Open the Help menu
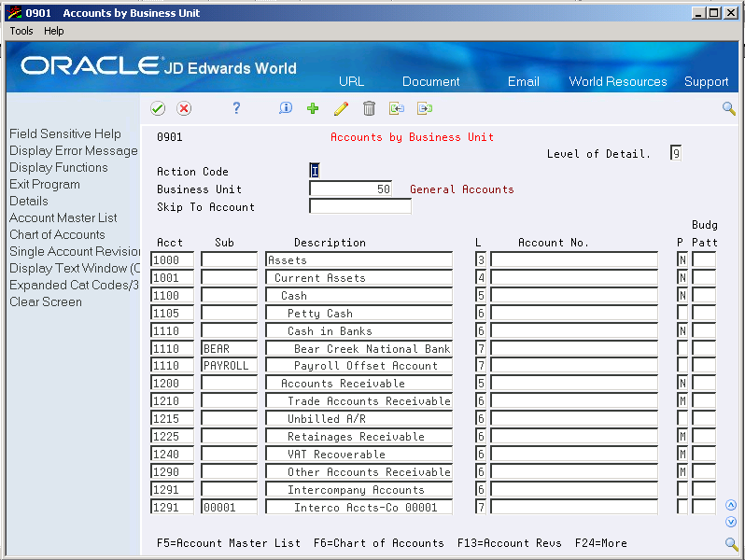This screenshot has height=560, width=745. (x=54, y=31)
